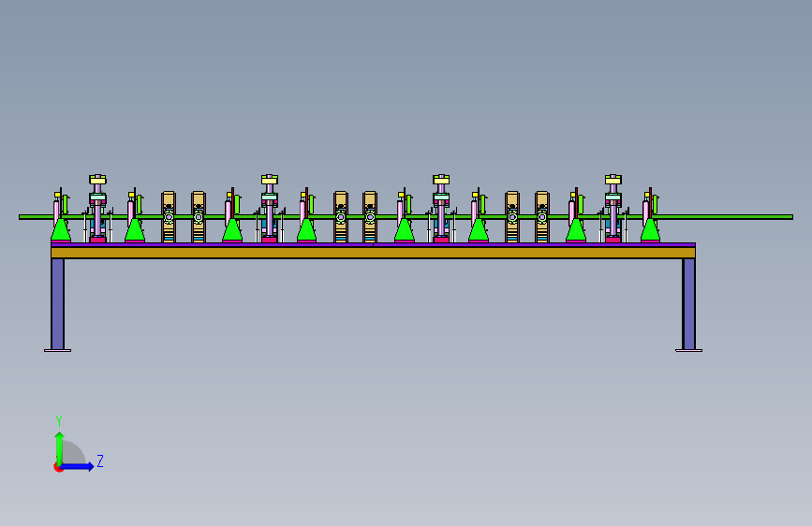Image resolution: width=812 pixels, height=526 pixels.
Task: Click the blue Z axis arrow of the triad
Action: click(78, 466)
